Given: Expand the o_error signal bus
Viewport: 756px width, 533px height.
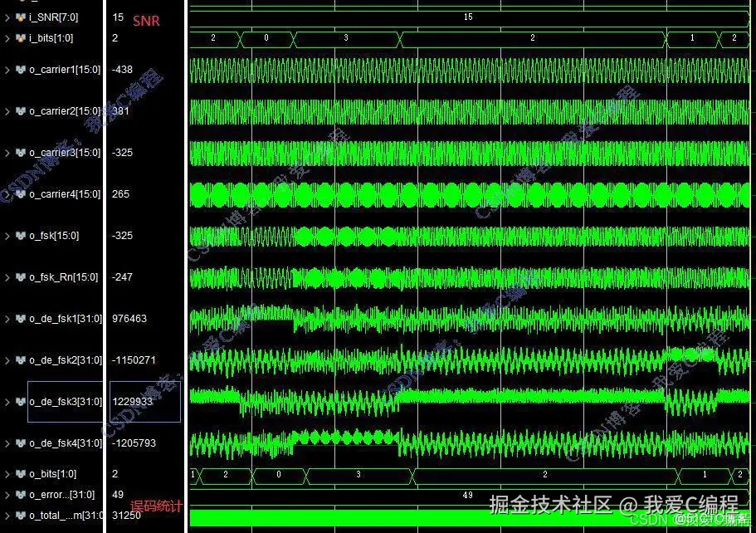Looking at the screenshot, I should click(7, 495).
